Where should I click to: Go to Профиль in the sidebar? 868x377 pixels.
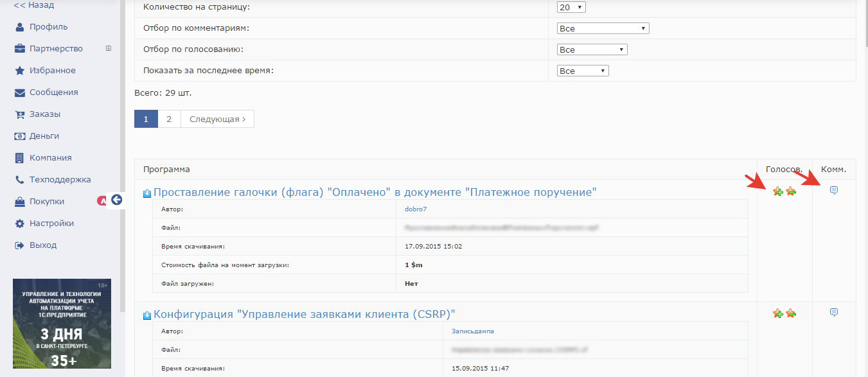tap(48, 27)
